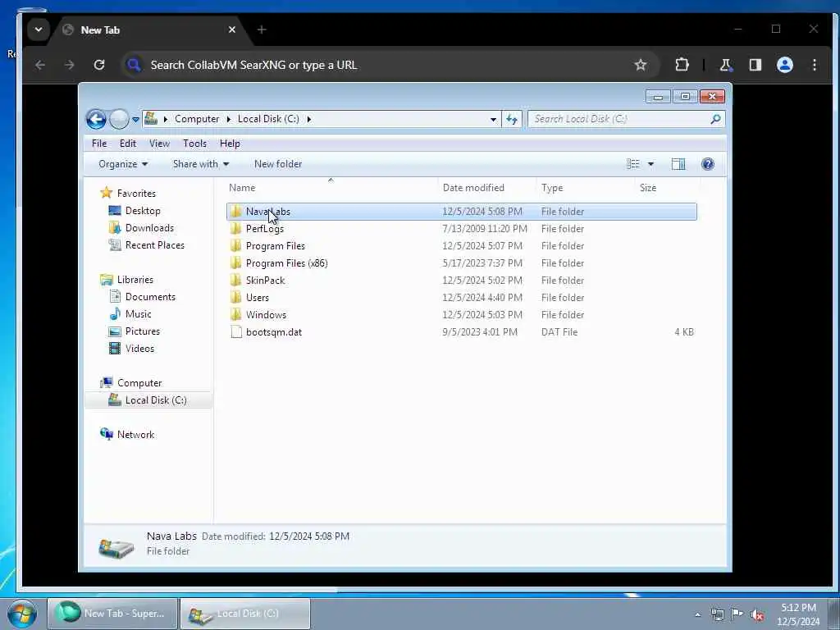Select the Windows folder icon
Screen dimensions: 840x630
235,314
